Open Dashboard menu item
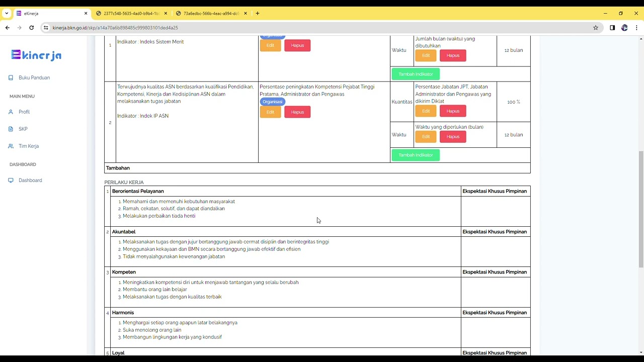 tap(30, 180)
